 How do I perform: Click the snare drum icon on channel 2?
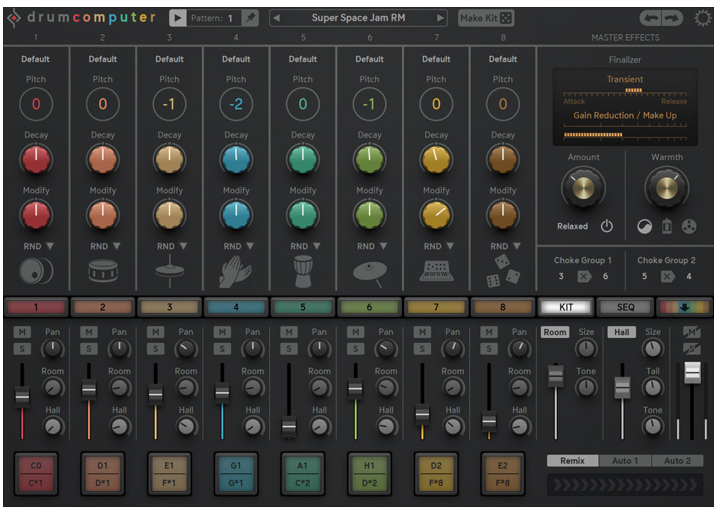point(103,271)
